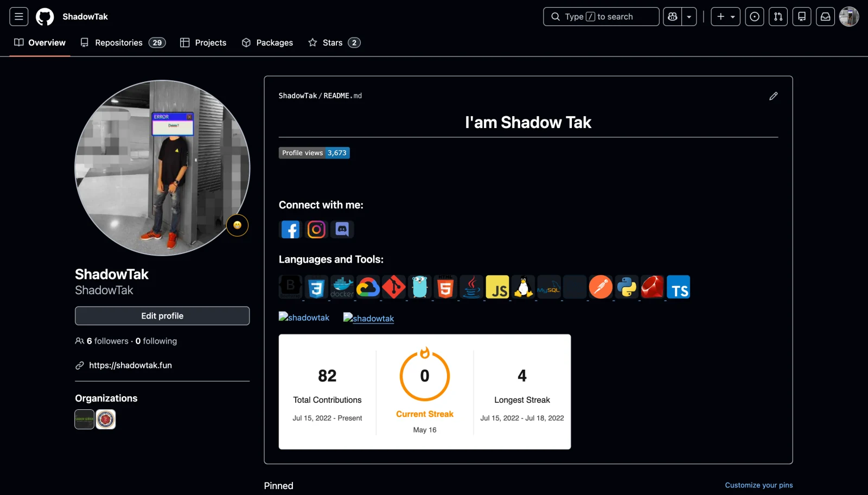The image size is (868, 495).
Task: Focus the 'Type / to search' field
Action: 601,17
